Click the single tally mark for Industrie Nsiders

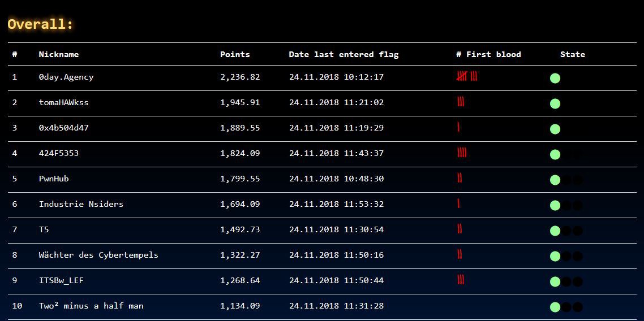pyautogui.click(x=458, y=203)
